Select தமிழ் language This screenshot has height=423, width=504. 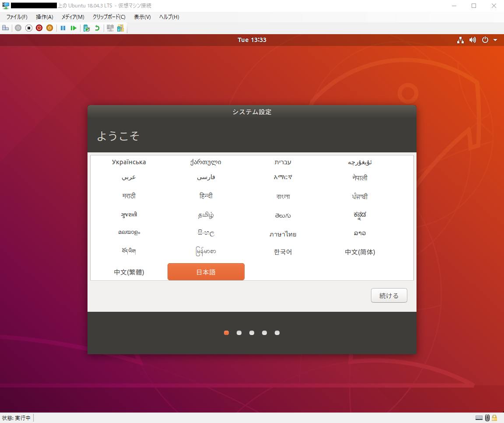point(206,215)
